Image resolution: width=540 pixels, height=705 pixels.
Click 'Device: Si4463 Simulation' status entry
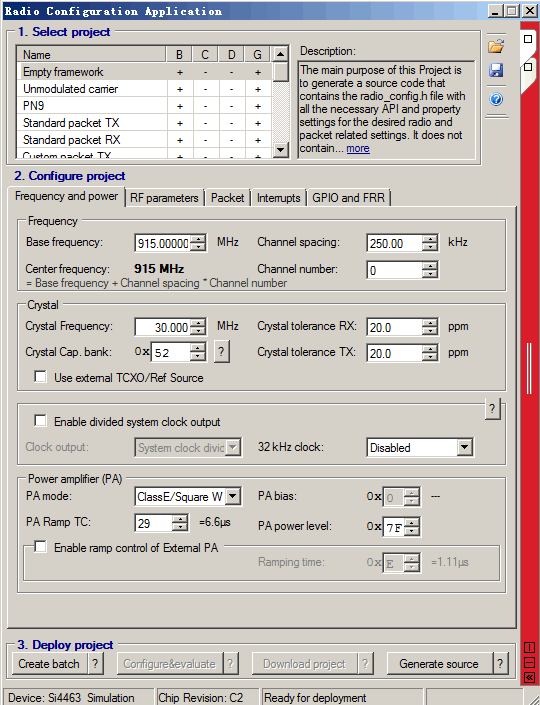pyautogui.click(x=71, y=698)
